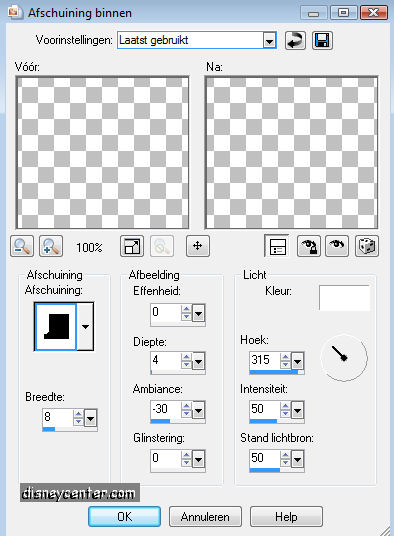The height and width of the screenshot is (536, 394).
Task: Select the bevel shape thumbnail
Action: coord(56,326)
